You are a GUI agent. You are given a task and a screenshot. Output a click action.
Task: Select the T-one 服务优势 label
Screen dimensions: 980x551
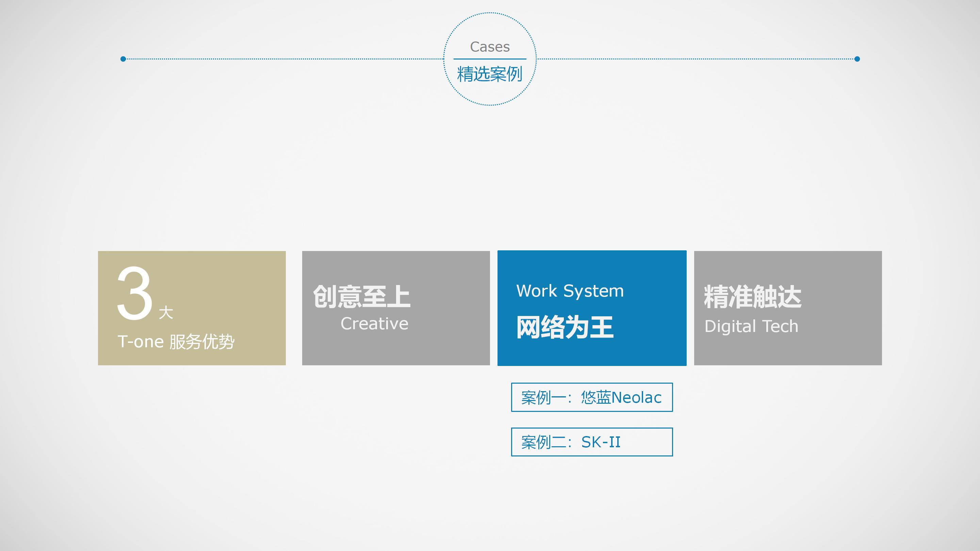click(x=176, y=341)
